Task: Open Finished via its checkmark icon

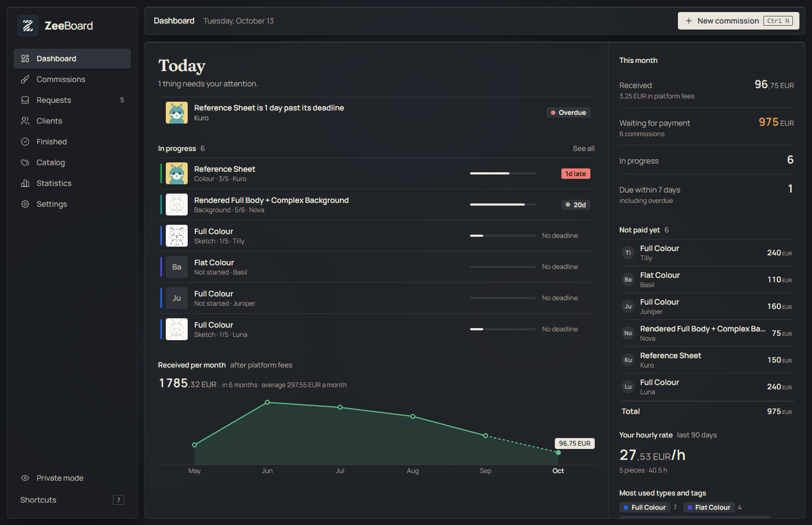Action: 25,142
